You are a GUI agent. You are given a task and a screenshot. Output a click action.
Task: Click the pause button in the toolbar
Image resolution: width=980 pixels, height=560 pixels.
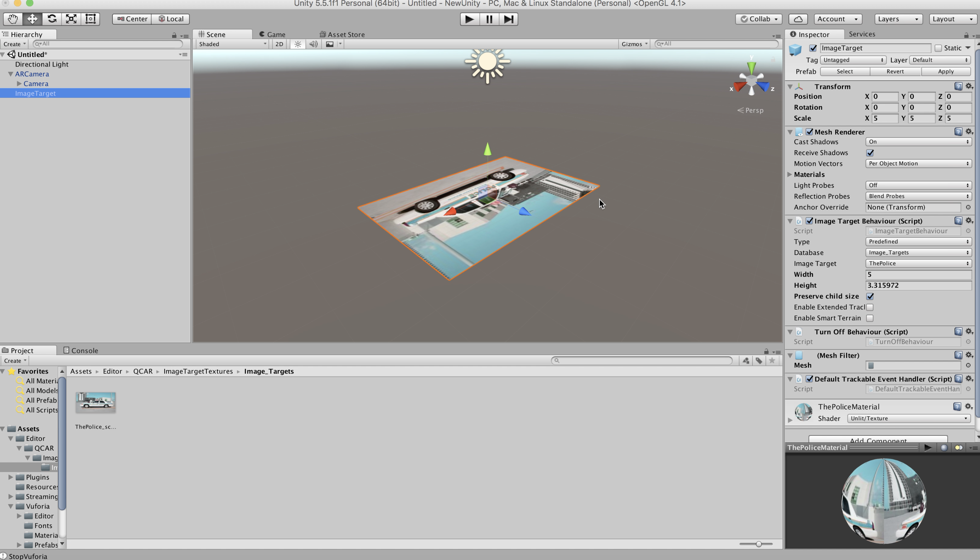(x=489, y=19)
